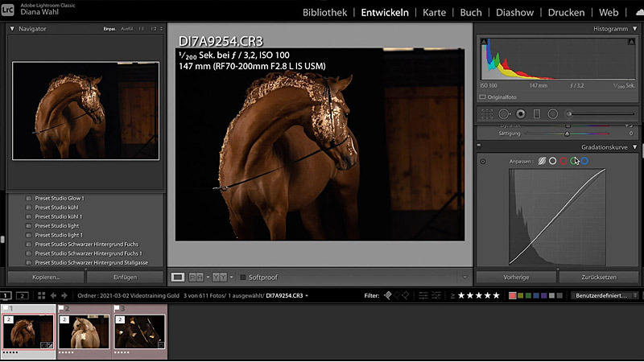Toggle the Gradationskurve panel on/off switch
644x362 pixels.
point(478,147)
